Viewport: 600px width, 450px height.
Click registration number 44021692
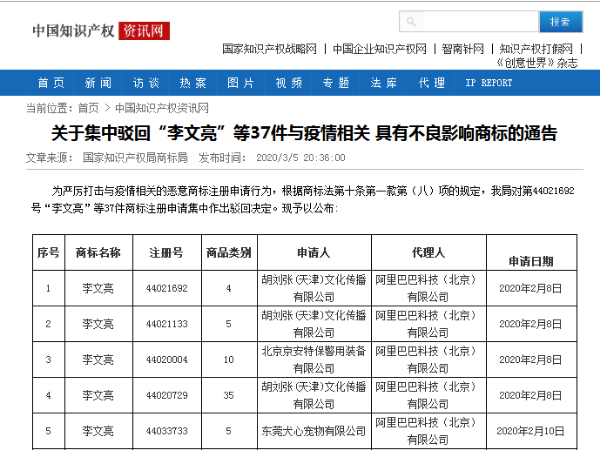167,288
